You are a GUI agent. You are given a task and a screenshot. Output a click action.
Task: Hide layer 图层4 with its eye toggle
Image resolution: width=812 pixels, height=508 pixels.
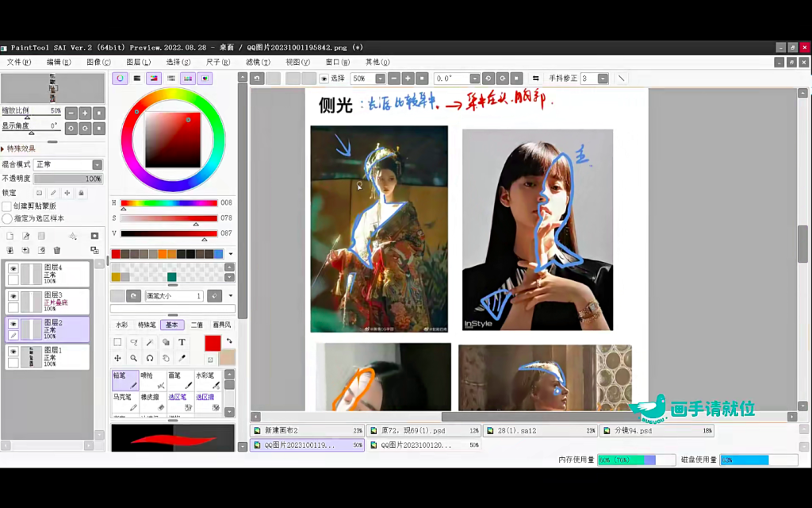coord(13,269)
